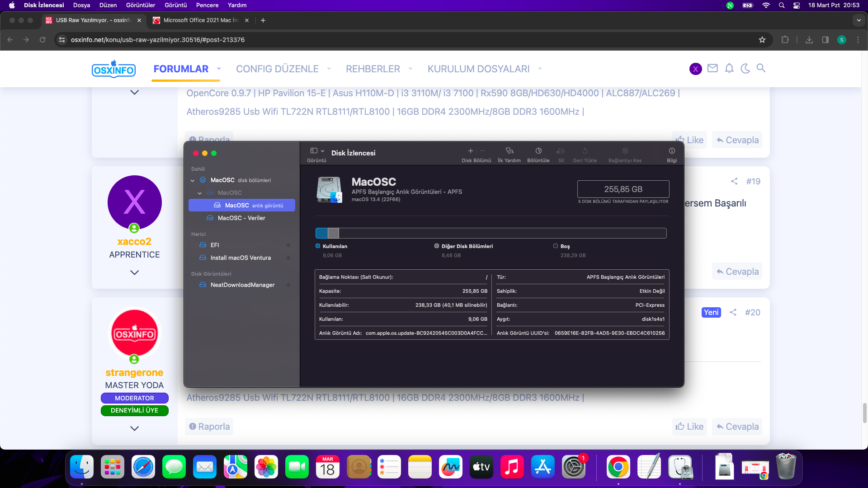Open the forum notifications bell icon
Image resolution: width=868 pixels, height=488 pixels.
pos(729,68)
